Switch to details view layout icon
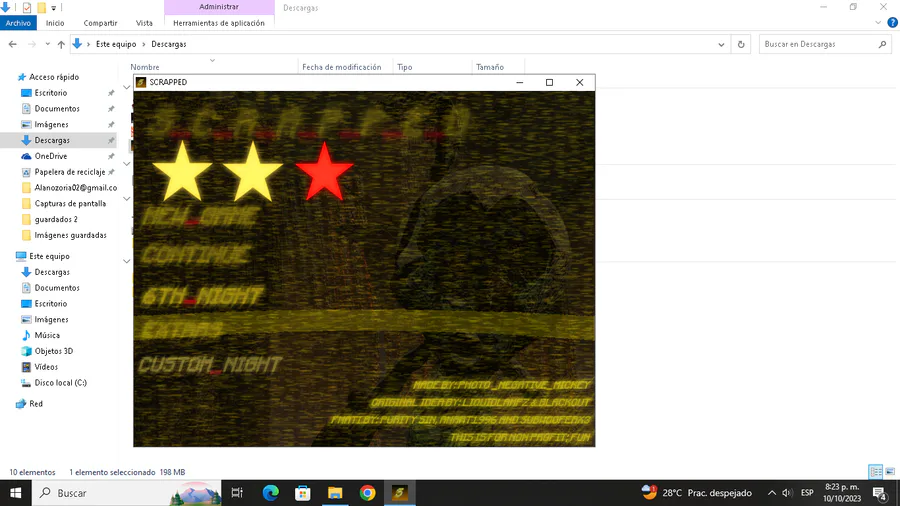The image size is (900, 506). 876,472
